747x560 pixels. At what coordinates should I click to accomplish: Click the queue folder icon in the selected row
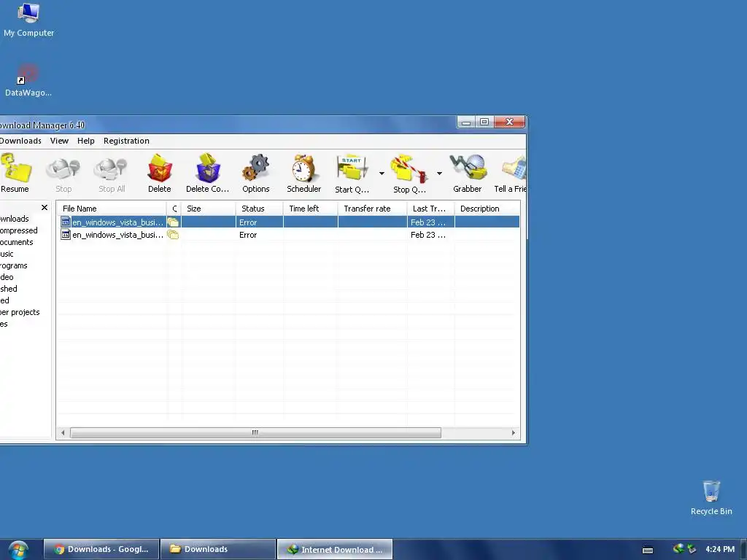[173, 222]
